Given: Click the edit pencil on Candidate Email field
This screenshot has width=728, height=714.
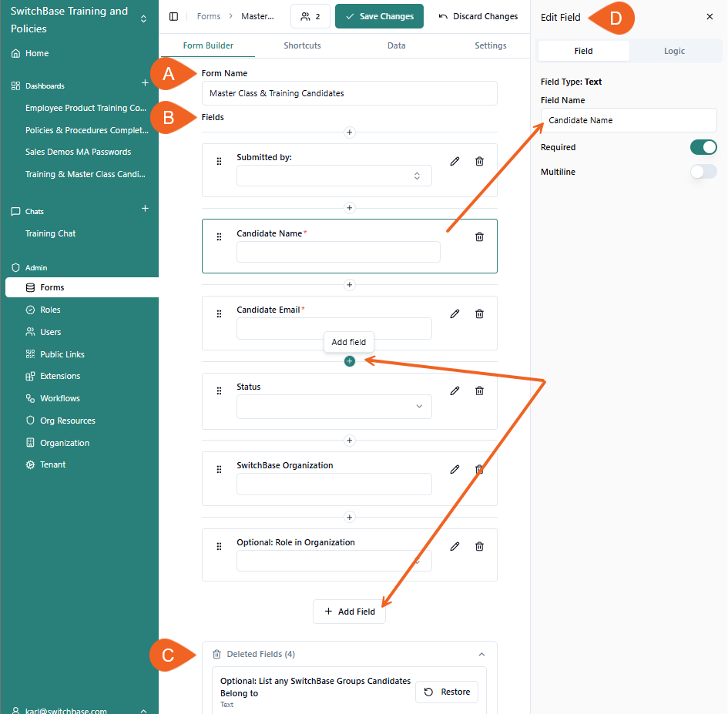Looking at the screenshot, I should 455,313.
